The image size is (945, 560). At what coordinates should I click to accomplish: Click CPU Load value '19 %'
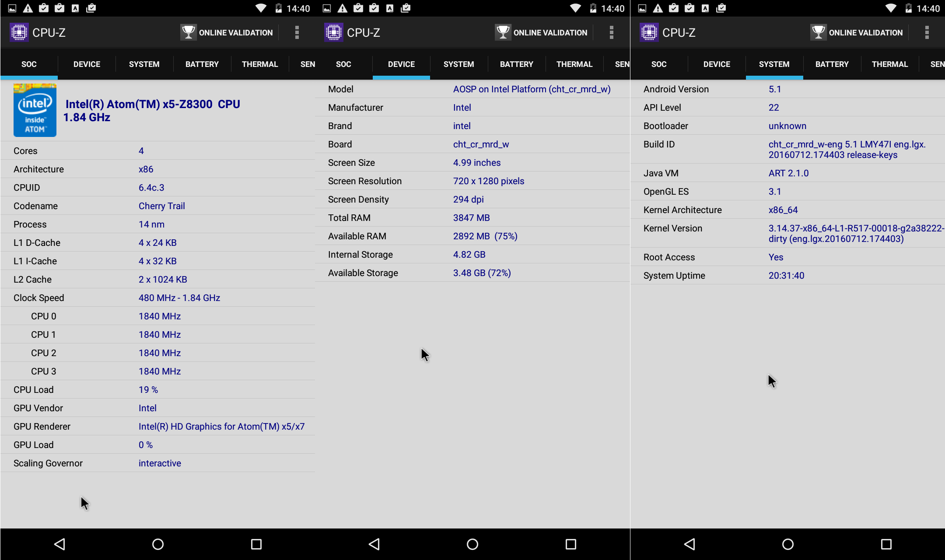pyautogui.click(x=148, y=390)
